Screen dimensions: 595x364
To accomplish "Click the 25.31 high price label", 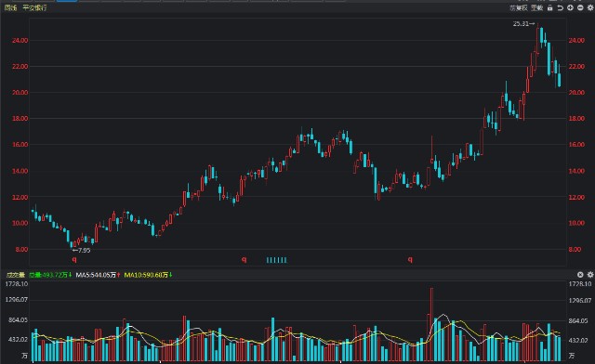I will pos(523,24).
